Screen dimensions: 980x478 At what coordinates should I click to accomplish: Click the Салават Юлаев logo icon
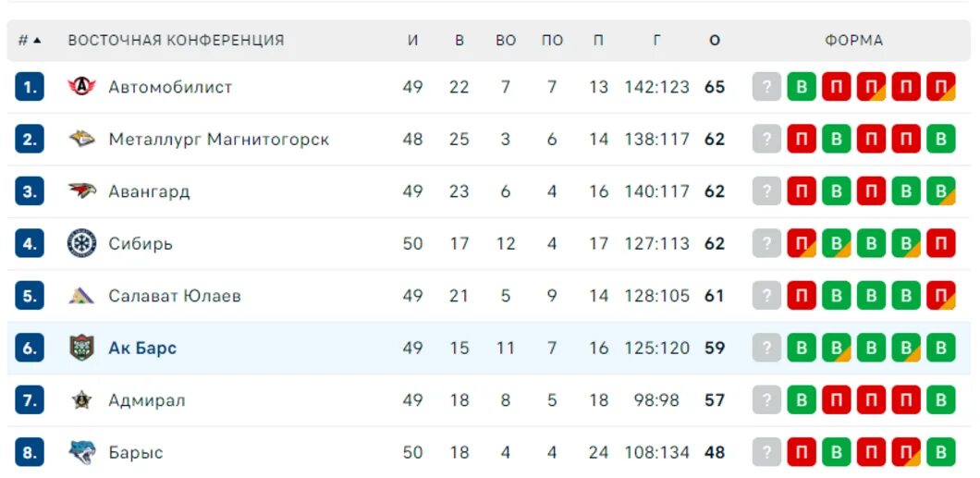click(x=82, y=296)
